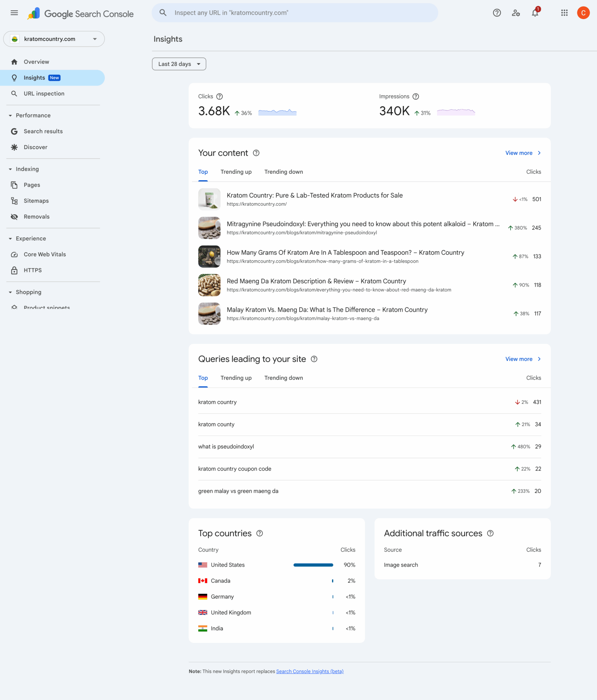Open user settings icon in top bar

point(516,13)
